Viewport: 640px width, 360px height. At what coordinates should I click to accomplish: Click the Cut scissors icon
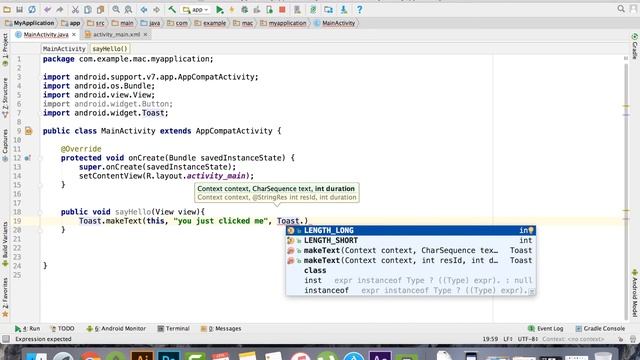pyautogui.click(x=75, y=9)
